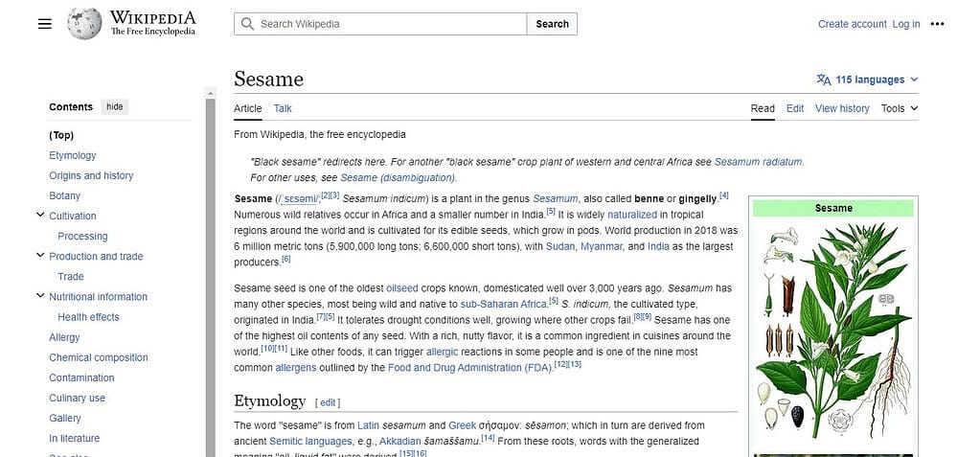The width and height of the screenshot is (980, 457).
Task: Open the hamburger main menu
Action: 44,24
